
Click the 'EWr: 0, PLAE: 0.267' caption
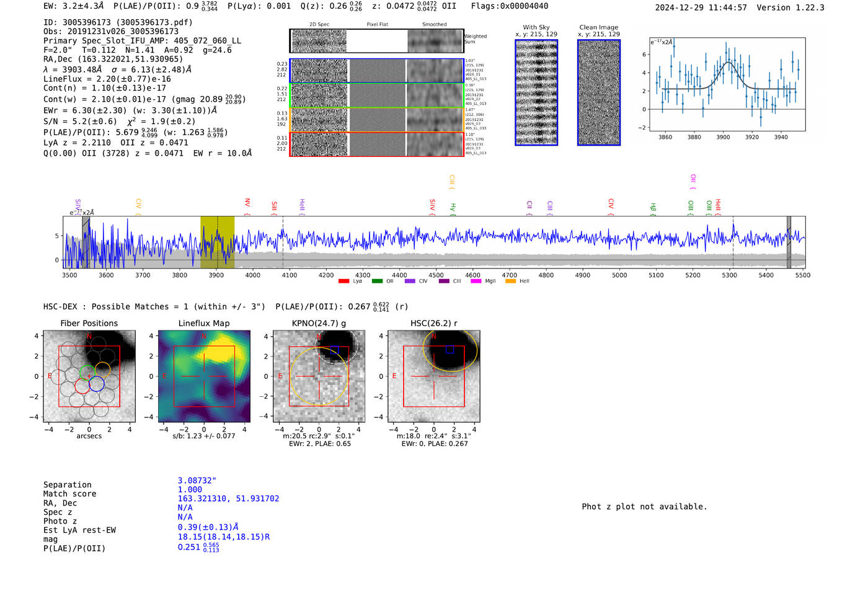(x=435, y=444)
